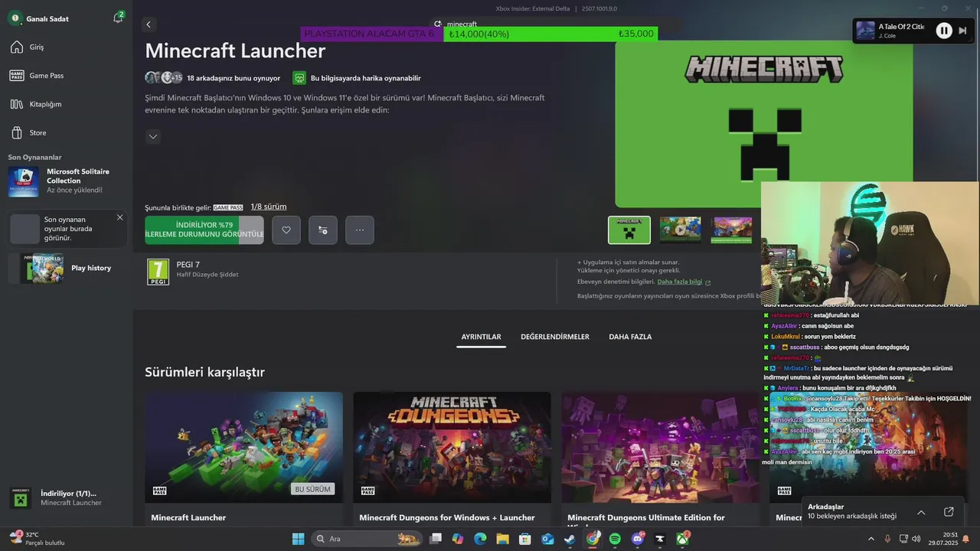980x551 pixels.
Task: Open Play history
Action: click(66, 268)
